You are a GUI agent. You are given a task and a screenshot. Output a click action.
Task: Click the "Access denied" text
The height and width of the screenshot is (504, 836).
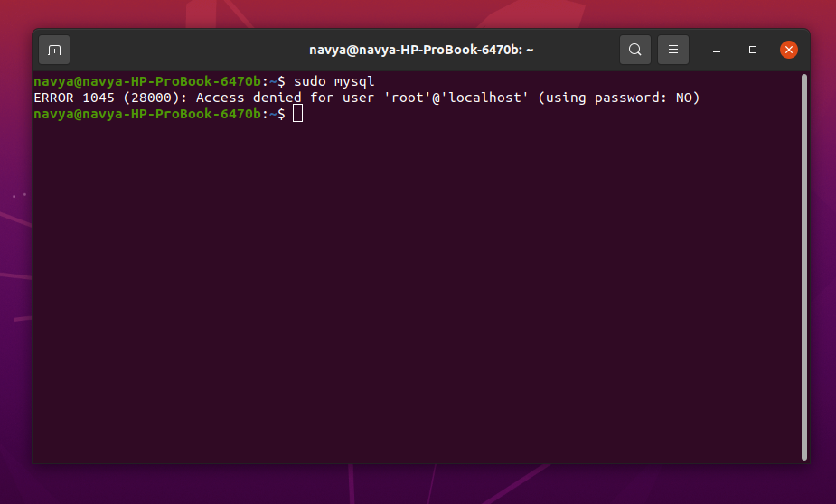(249, 98)
